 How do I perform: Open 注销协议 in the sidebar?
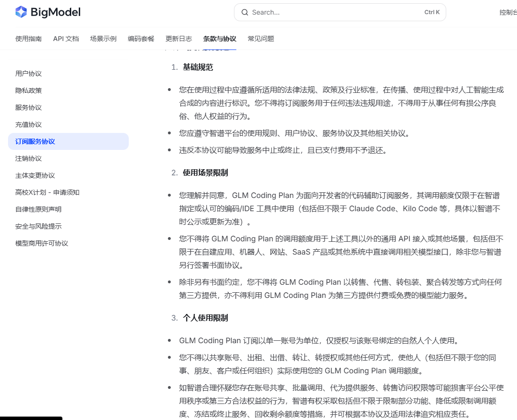click(x=28, y=159)
